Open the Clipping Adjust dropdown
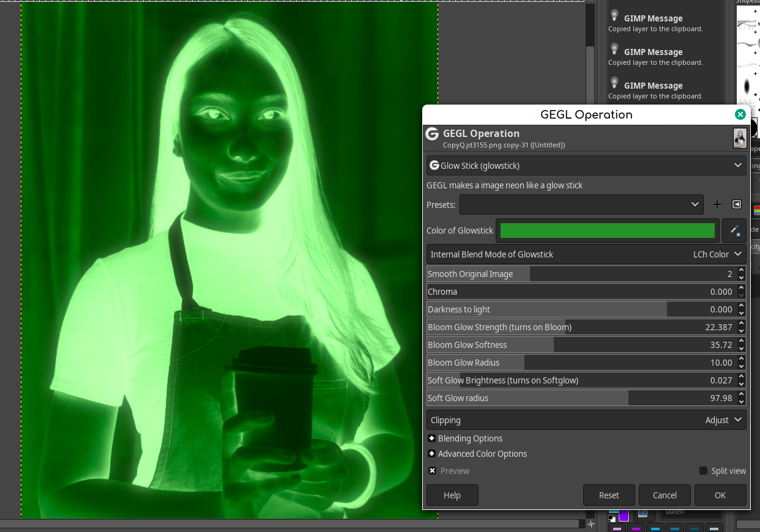The height and width of the screenshot is (532, 760). click(x=586, y=420)
